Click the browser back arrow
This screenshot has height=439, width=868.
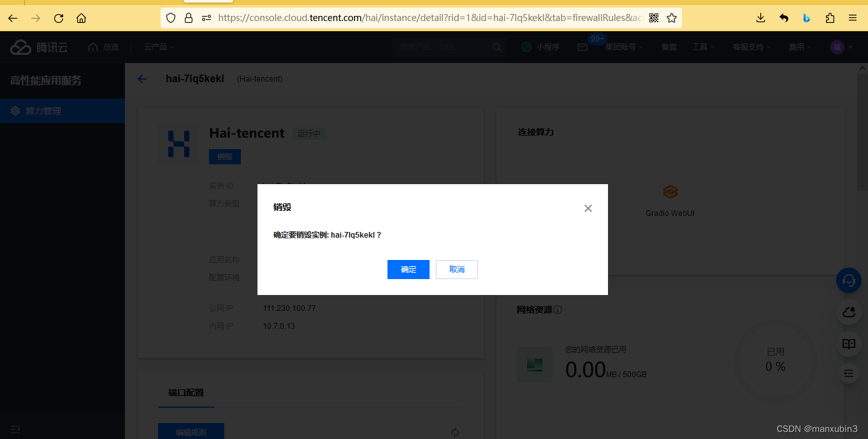point(13,18)
